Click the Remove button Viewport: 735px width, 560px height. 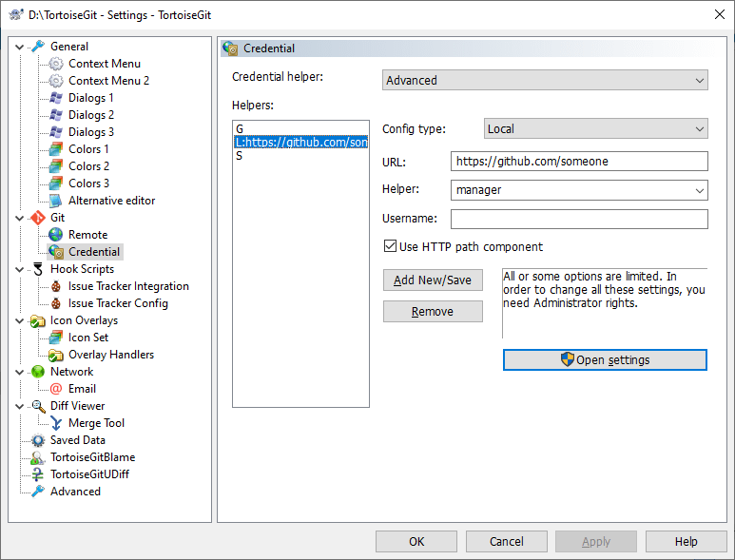coord(433,311)
